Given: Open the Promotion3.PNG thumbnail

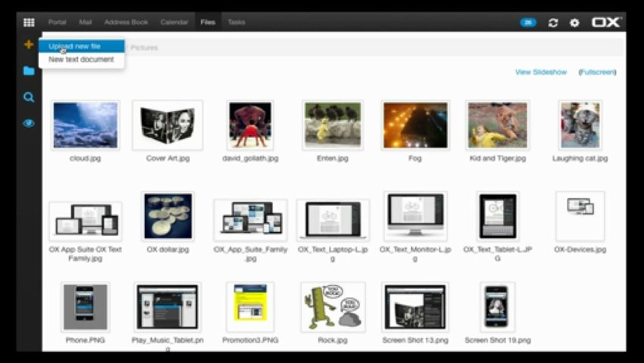Looking at the screenshot, I should pos(250,307).
